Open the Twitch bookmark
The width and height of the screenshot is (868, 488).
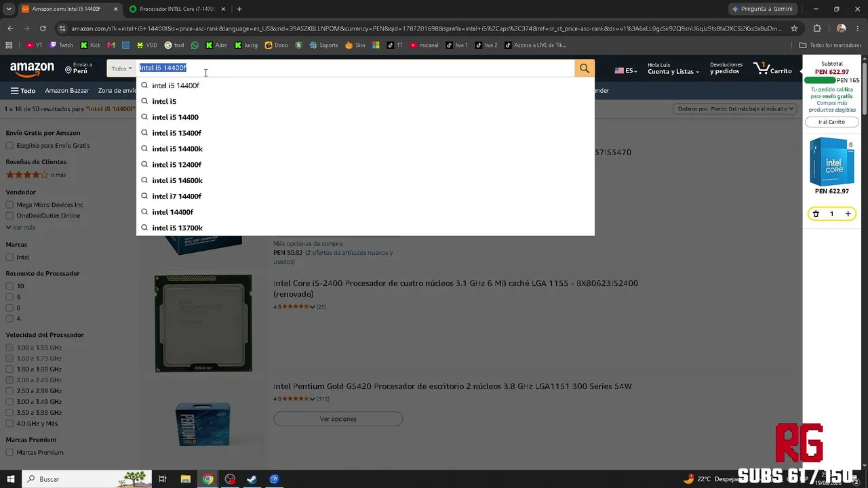pyautogui.click(x=61, y=45)
